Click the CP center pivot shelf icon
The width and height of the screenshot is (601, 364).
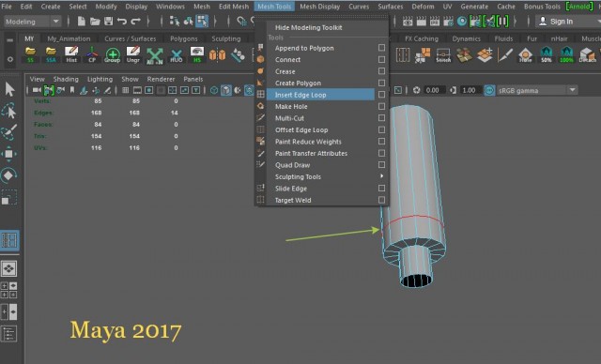tap(92, 54)
